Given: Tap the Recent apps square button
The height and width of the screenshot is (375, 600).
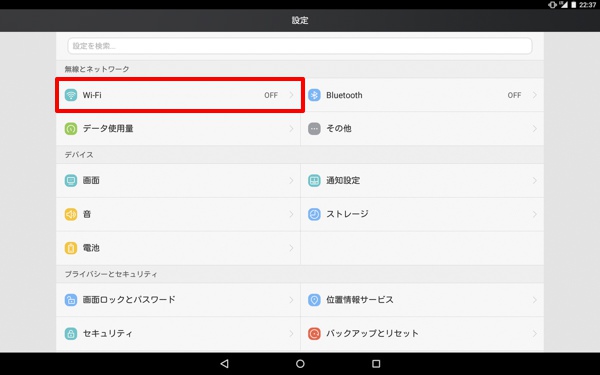Looking at the screenshot, I should pos(376,364).
